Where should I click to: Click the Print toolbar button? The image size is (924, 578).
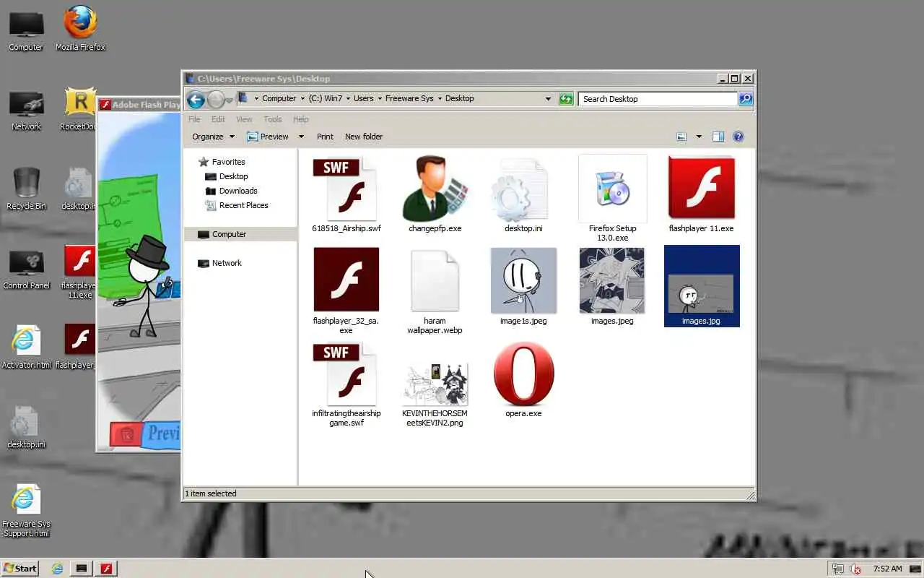point(325,137)
